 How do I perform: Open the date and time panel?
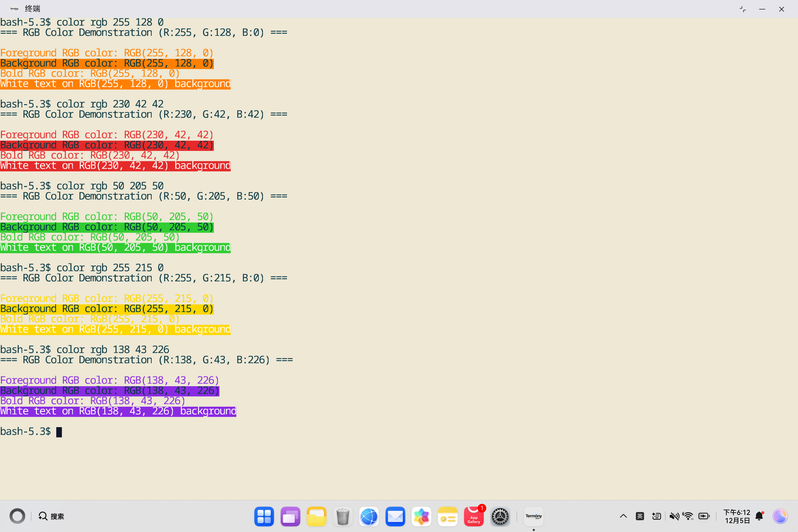click(737, 516)
